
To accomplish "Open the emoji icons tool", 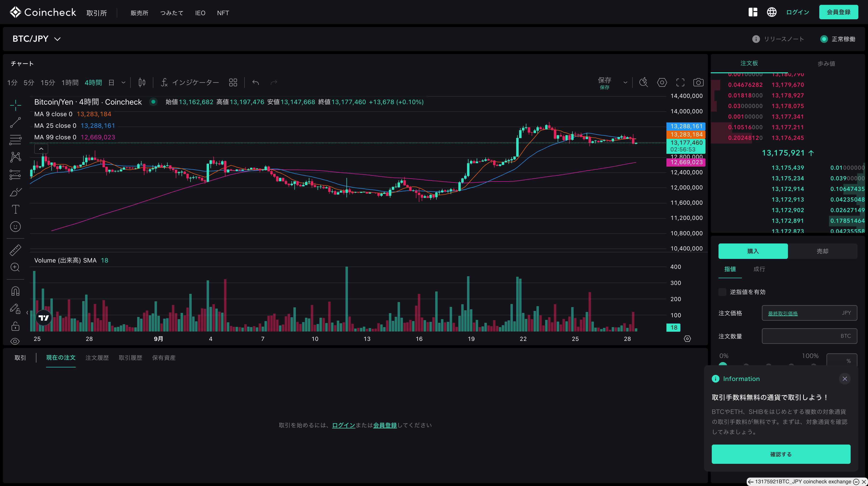I will [x=15, y=227].
